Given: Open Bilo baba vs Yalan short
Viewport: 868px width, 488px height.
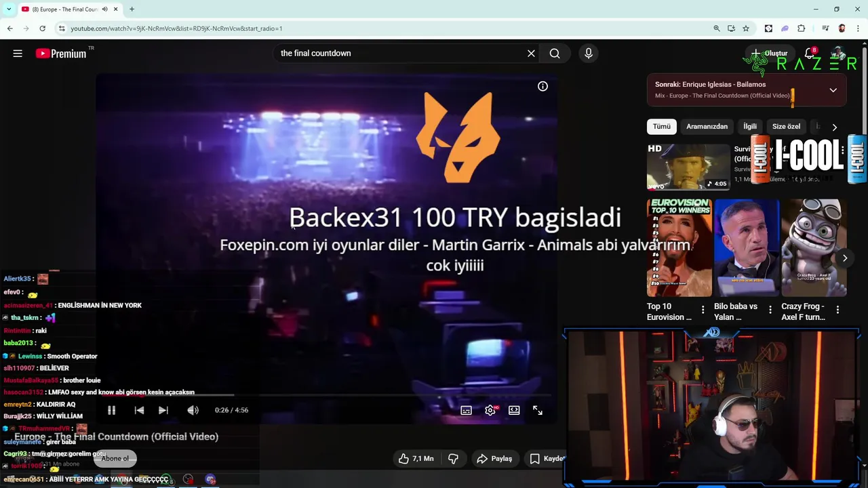Looking at the screenshot, I should click(x=747, y=247).
